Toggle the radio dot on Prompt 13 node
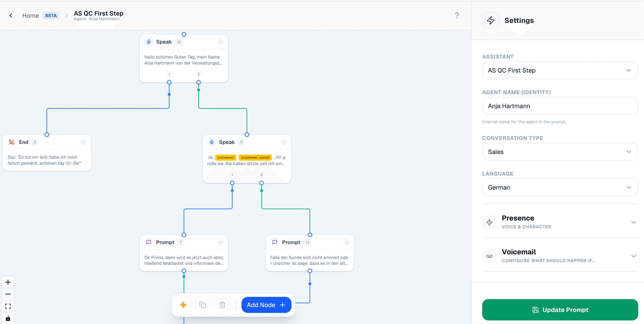 (346, 242)
